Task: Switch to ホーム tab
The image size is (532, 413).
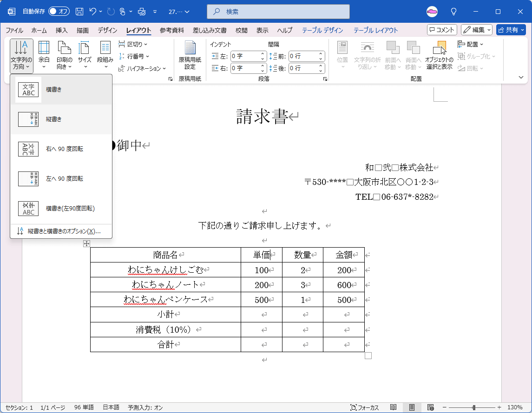Action: pyautogui.click(x=39, y=30)
